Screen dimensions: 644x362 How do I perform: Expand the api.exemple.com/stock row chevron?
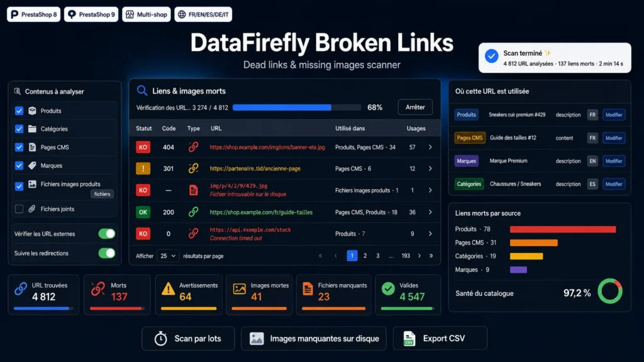[x=430, y=234]
